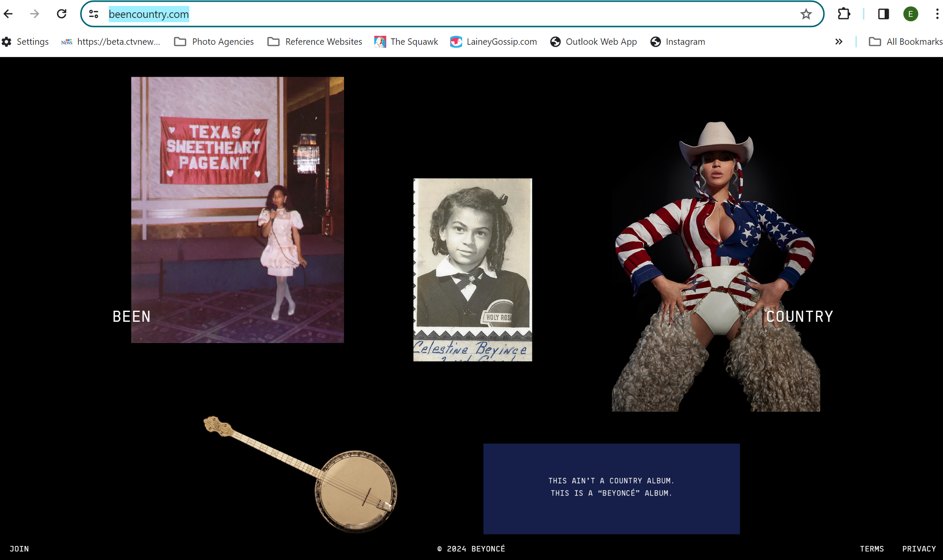The image size is (943, 560).
Task: Open Chrome three-dot menu
Action: (937, 14)
